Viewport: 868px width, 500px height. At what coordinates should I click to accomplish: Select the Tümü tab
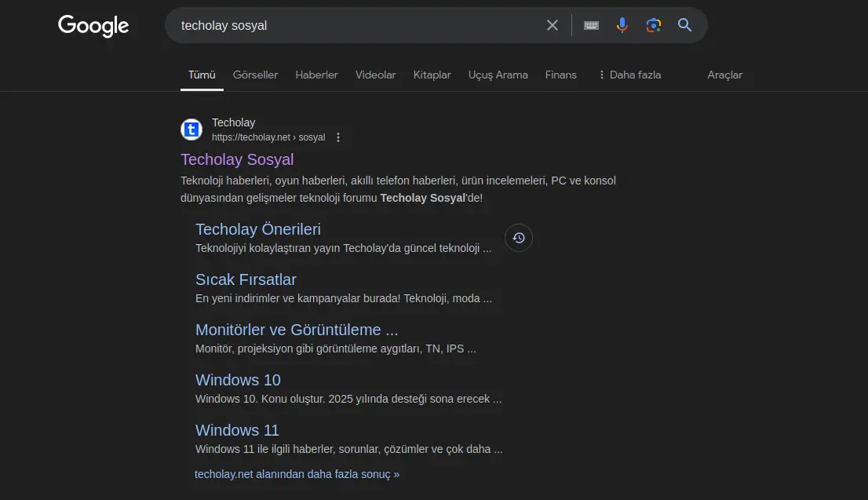[202, 75]
